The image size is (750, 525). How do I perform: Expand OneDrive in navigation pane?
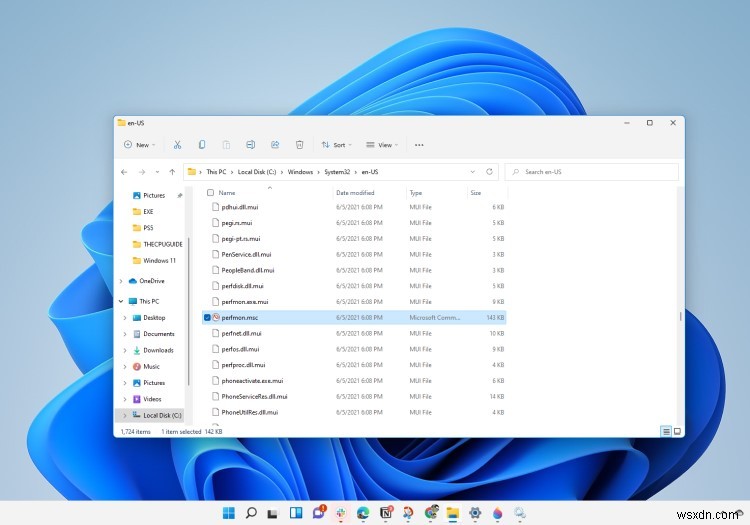pos(121,281)
